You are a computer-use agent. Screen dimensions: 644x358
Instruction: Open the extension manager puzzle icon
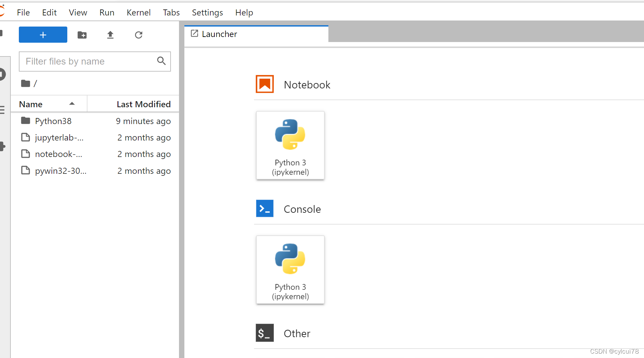pos(3,146)
